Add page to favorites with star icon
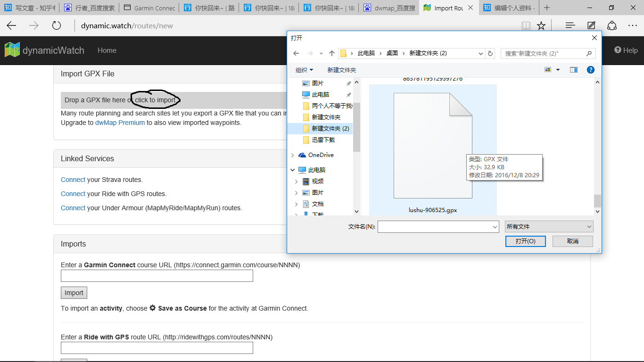The height and width of the screenshot is (362, 644). coord(541,25)
